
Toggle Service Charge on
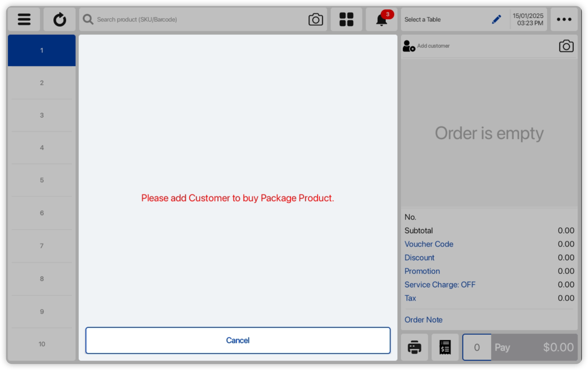tap(440, 285)
